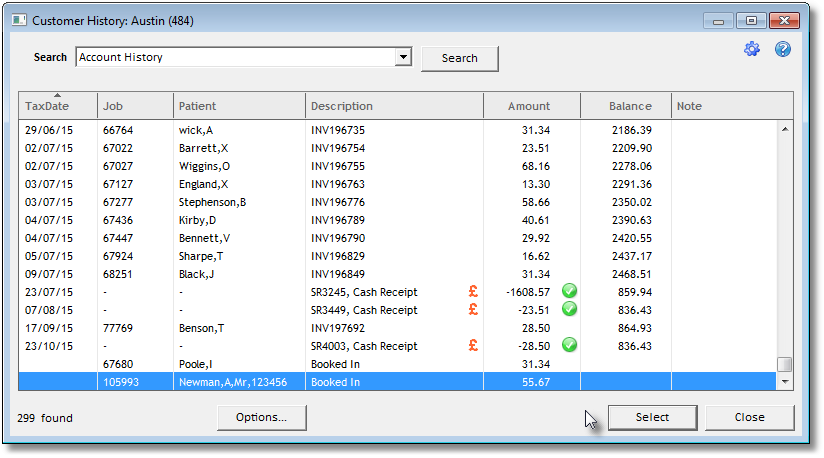The image size is (824, 458).
Task: Click green checkmark beside -23.51 amount
Action: coord(569,309)
